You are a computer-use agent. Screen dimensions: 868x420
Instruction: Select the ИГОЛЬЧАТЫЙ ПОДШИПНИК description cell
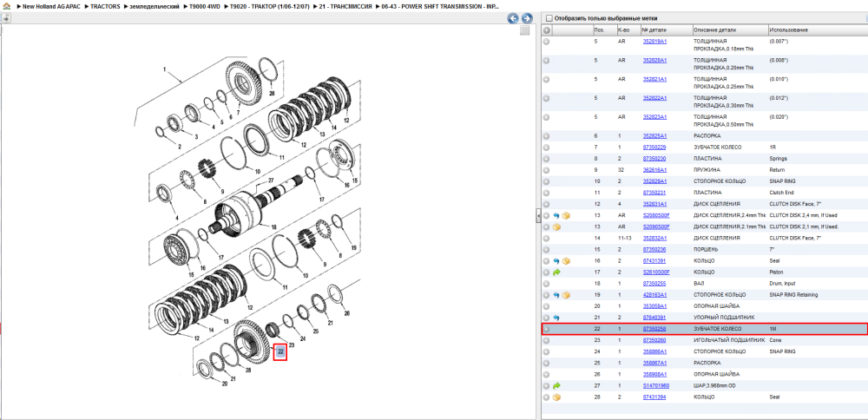coord(730,340)
